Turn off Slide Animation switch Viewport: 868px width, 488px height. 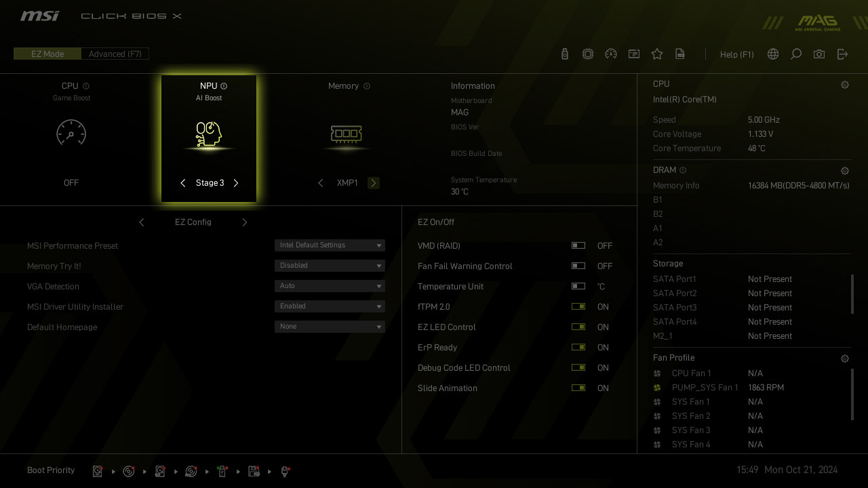(578, 388)
